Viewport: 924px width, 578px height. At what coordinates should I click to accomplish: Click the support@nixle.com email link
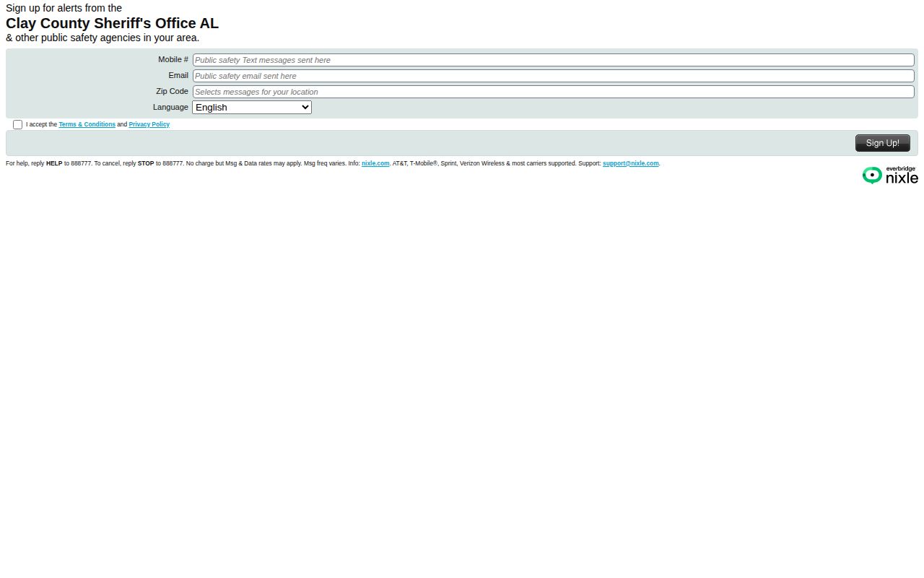(631, 163)
